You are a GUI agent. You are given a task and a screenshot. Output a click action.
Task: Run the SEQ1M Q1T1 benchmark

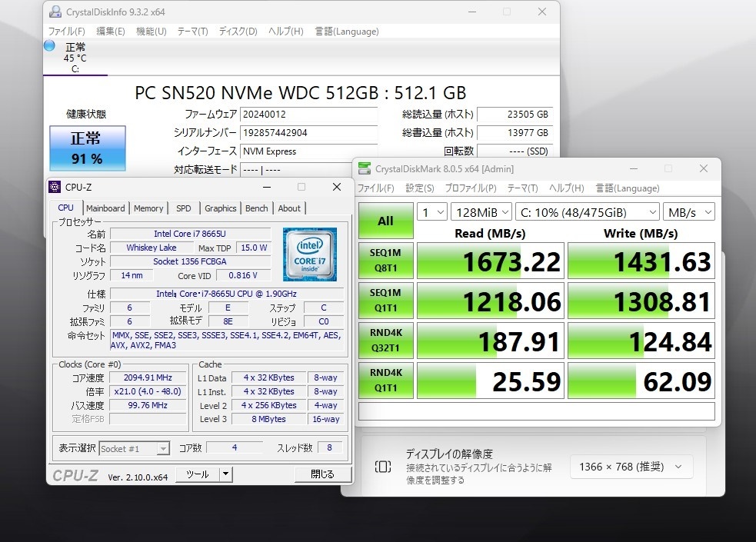coord(386,300)
